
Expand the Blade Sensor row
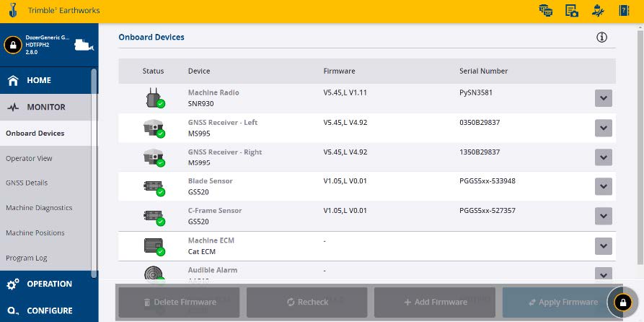click(604, 187)
